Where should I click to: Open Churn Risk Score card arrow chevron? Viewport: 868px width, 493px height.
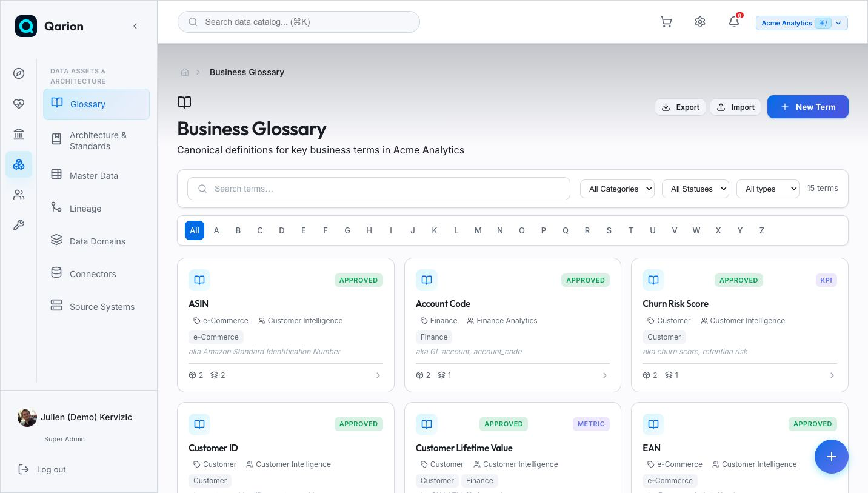pyautogui.click(x=832, y=375)
